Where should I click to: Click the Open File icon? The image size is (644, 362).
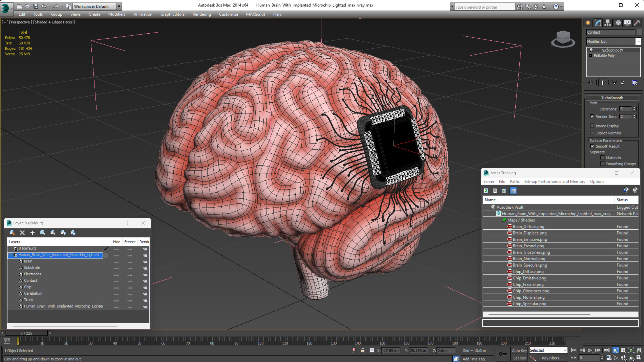28,6
